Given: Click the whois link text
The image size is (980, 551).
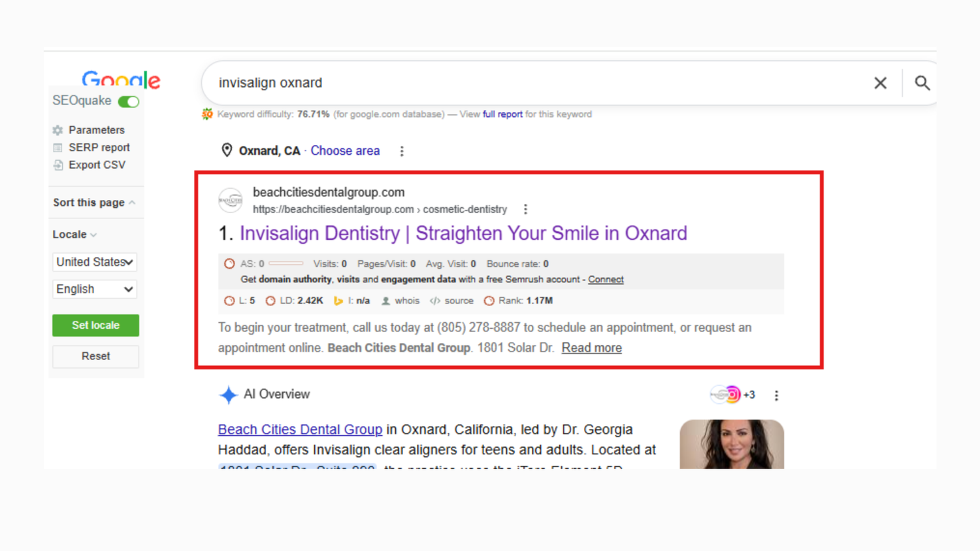Looking at the screenshot, I should (407, 301).
